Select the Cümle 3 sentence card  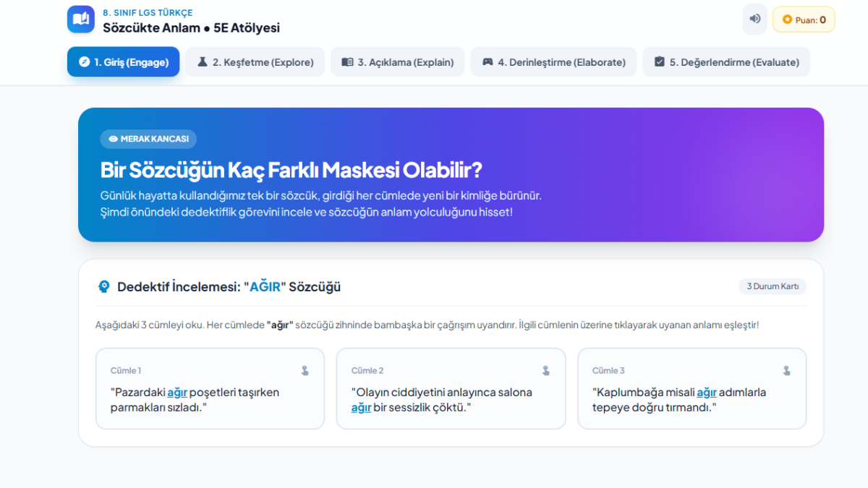pos(692,388)
